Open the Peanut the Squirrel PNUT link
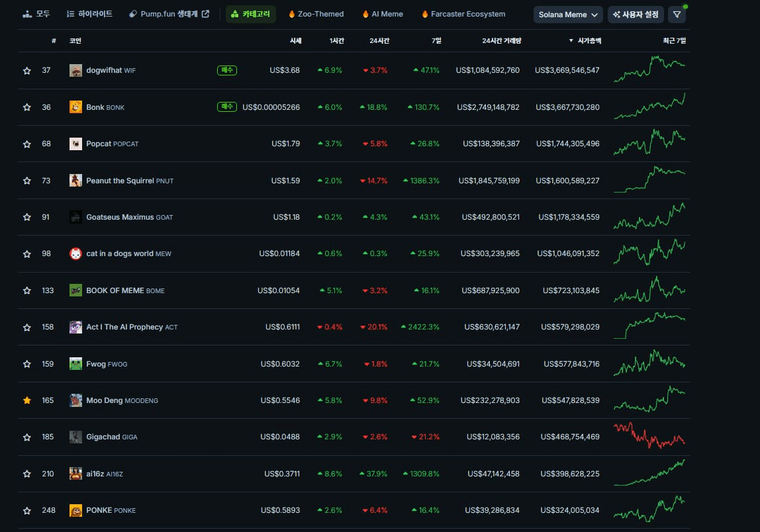The width and height of the screenshot is (760, 532). pos(130,181)
